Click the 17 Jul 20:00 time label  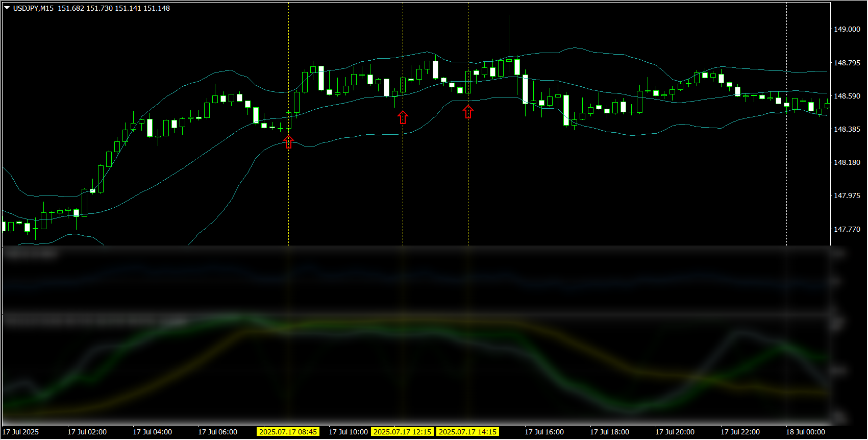tap(675, 432)
